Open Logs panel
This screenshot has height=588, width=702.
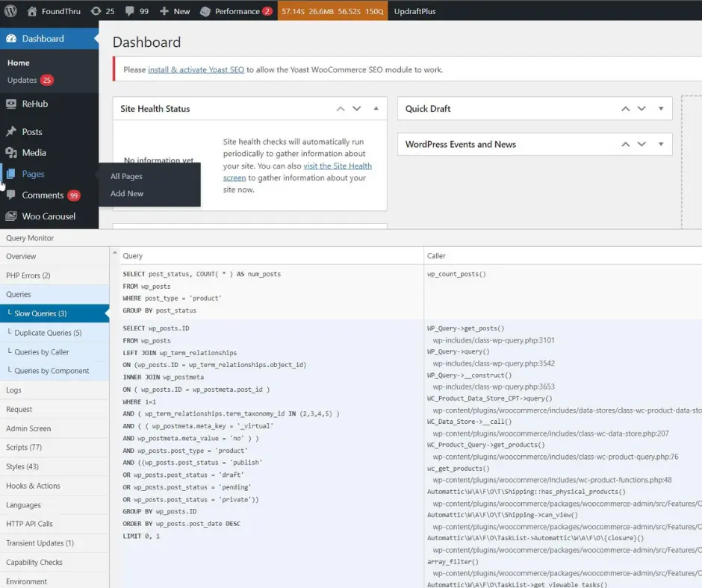point(55,390)
